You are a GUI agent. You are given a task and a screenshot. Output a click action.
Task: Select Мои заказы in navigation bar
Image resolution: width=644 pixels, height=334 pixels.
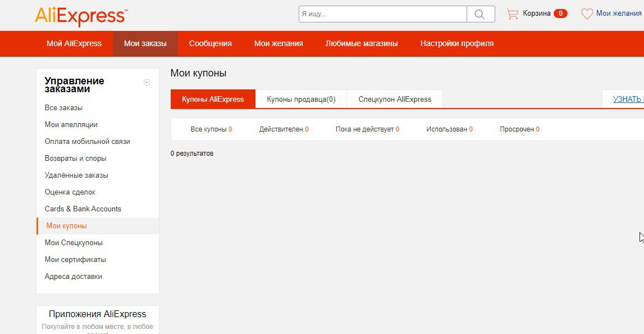pyautogui.click(x=145, y=44)
